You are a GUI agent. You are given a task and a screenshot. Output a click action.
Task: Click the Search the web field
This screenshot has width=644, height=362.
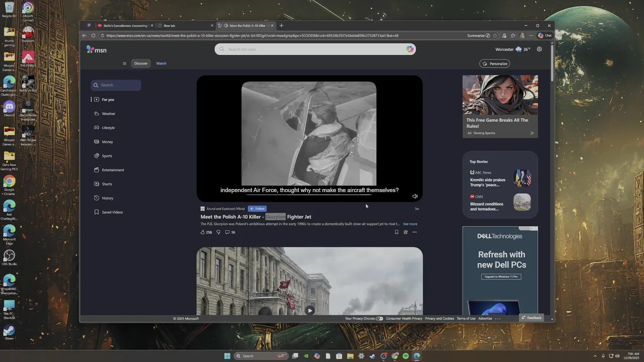[x=315, y=49]
